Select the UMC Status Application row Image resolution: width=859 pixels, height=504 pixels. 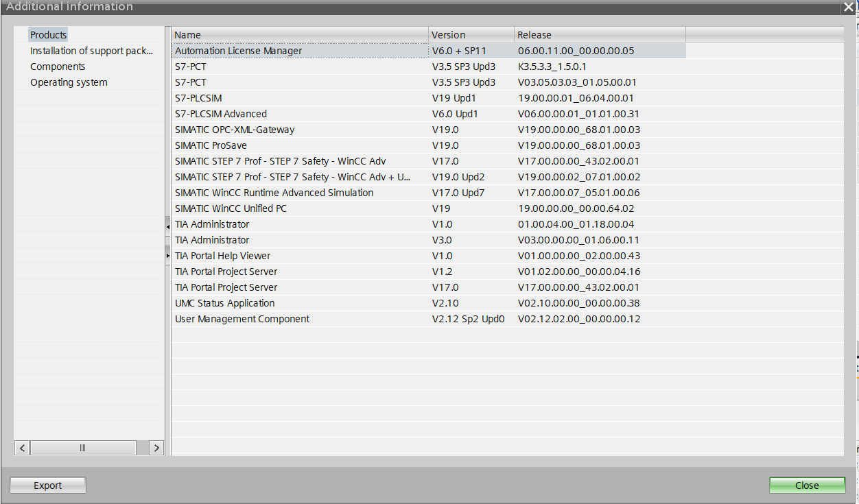coord(429,303)
